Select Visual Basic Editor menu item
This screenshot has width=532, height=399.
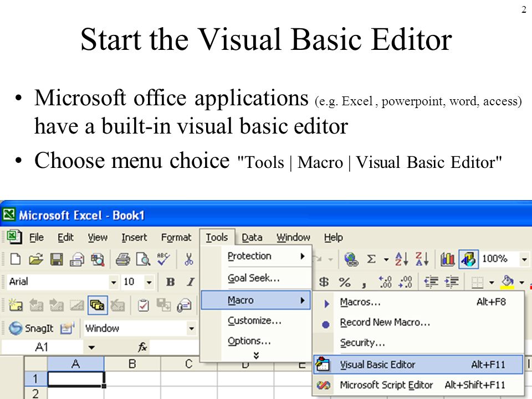(418, 365)
